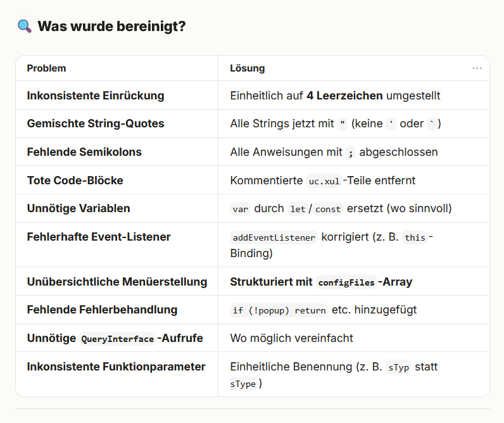Click the 'Was wurde bereinigt?' heading
This screenshot has height=423, width=504.
pyautogui.click(x=111, y=27)
